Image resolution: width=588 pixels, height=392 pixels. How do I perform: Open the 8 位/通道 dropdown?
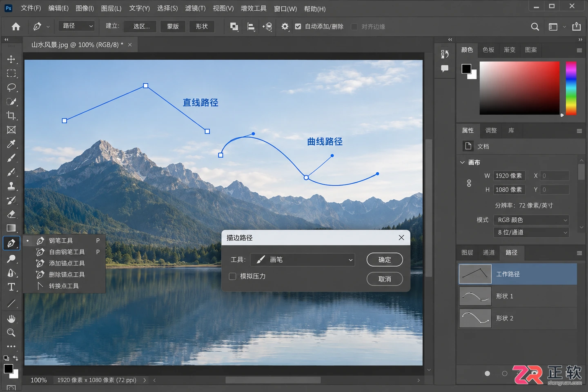(x=531, y=232)
